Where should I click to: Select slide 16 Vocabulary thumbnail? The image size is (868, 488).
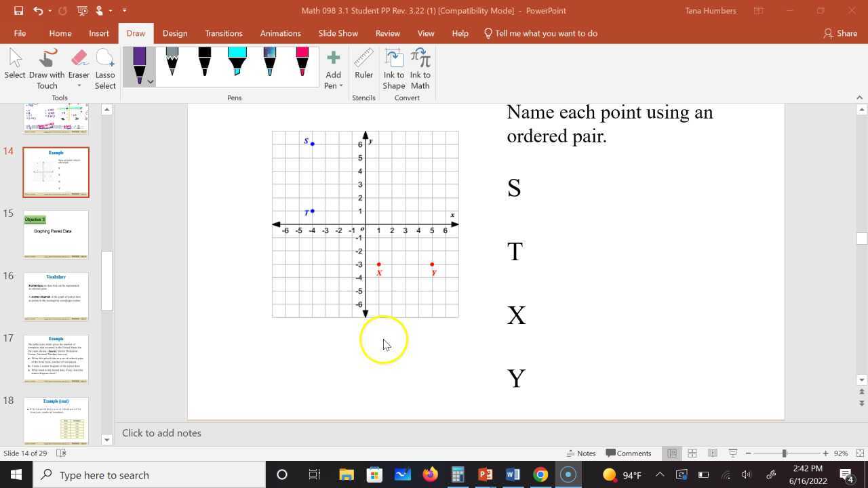pyautogui.click(x=56, y=296)
